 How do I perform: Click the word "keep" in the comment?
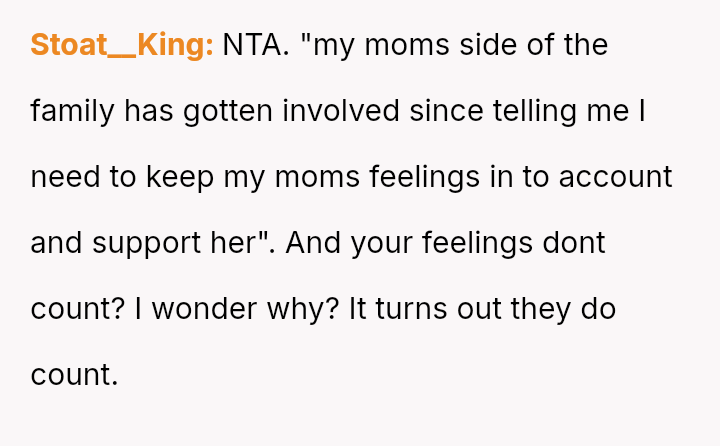[x=178, y=177]
